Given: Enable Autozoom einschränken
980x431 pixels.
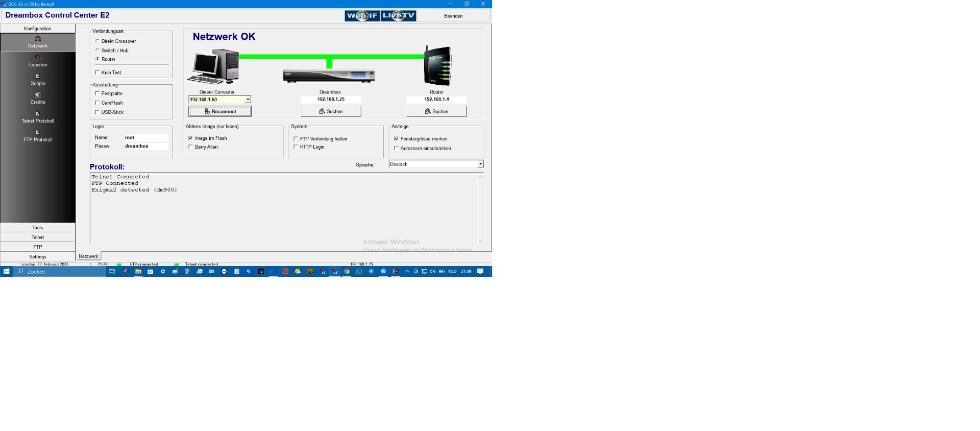Looking at the screenshot, I should click(397, 149).
